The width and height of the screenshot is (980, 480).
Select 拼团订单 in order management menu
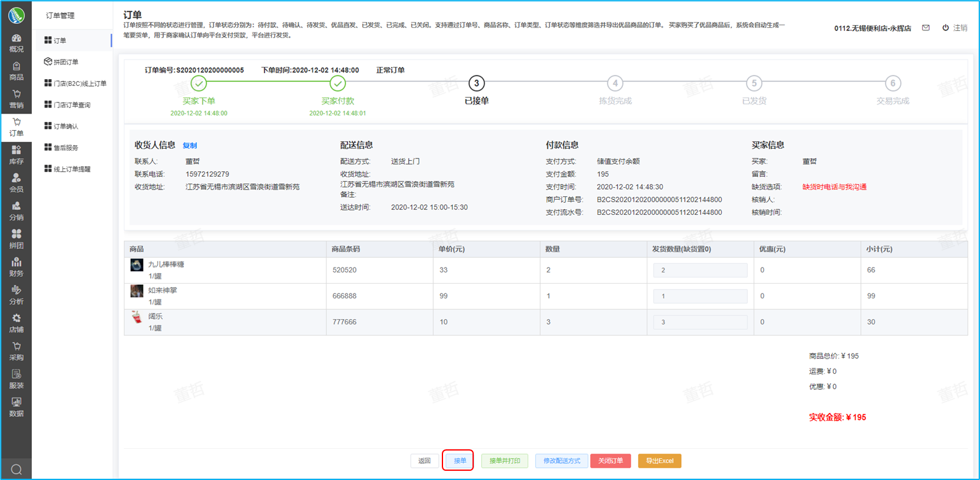coord(66,62)
